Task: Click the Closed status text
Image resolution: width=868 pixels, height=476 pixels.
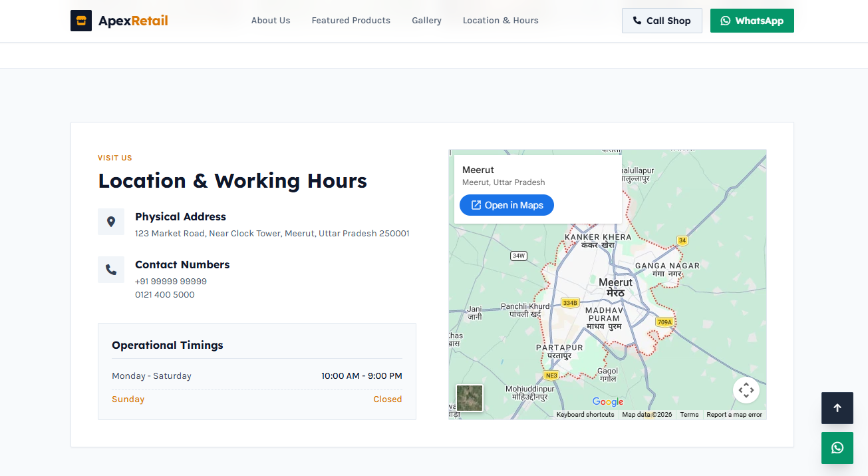Action: coord(388,399)
